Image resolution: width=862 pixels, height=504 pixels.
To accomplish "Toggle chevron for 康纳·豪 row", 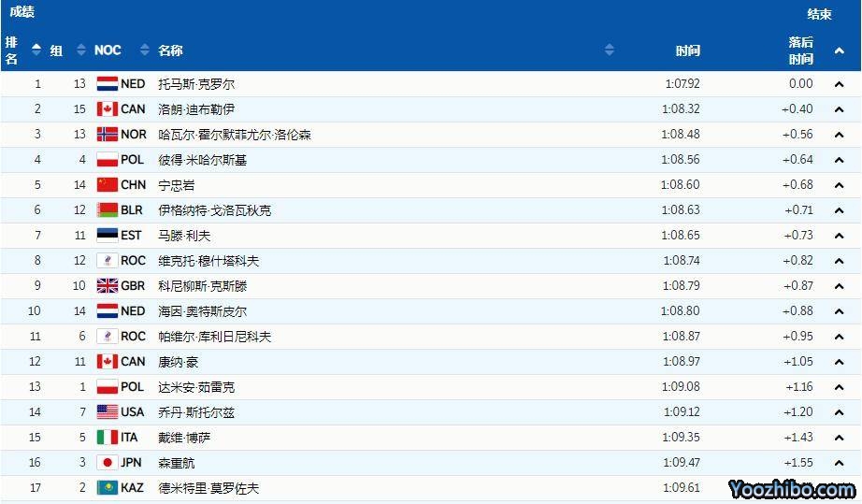I will coord(840,362).
